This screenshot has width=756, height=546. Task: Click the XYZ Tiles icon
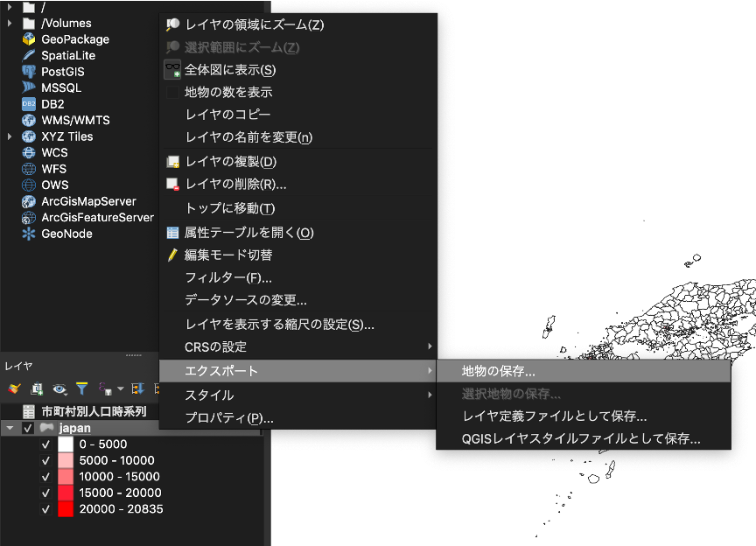(29, 136)
